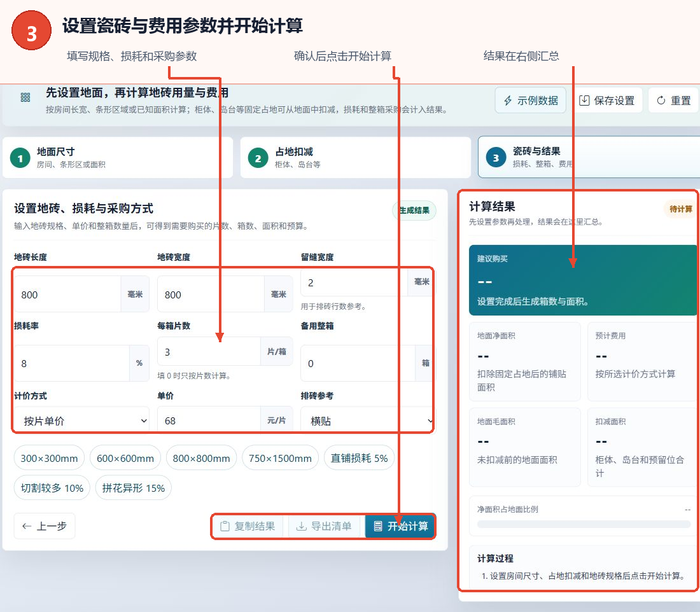Click the 计算结果 panel title
This screenshot has width=700, height=612.
coord(492,206)
